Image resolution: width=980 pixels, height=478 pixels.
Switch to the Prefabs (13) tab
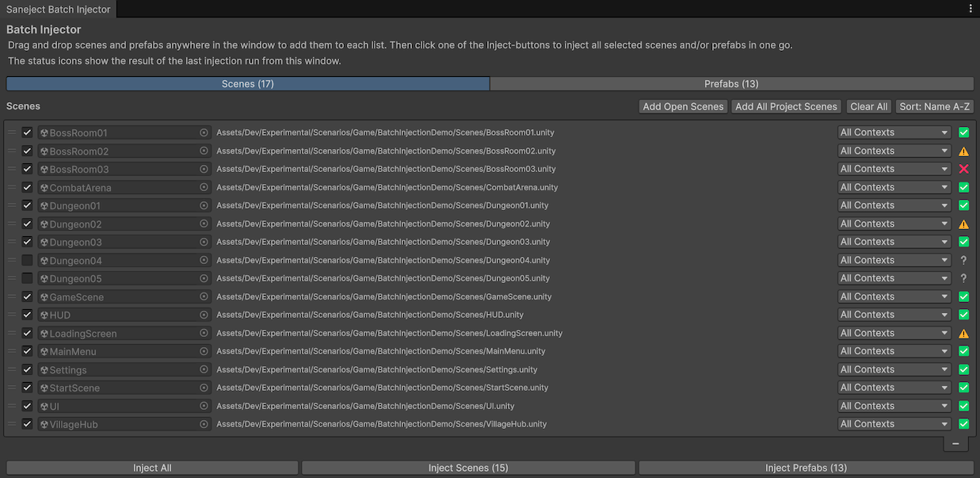tap(731, 83)
